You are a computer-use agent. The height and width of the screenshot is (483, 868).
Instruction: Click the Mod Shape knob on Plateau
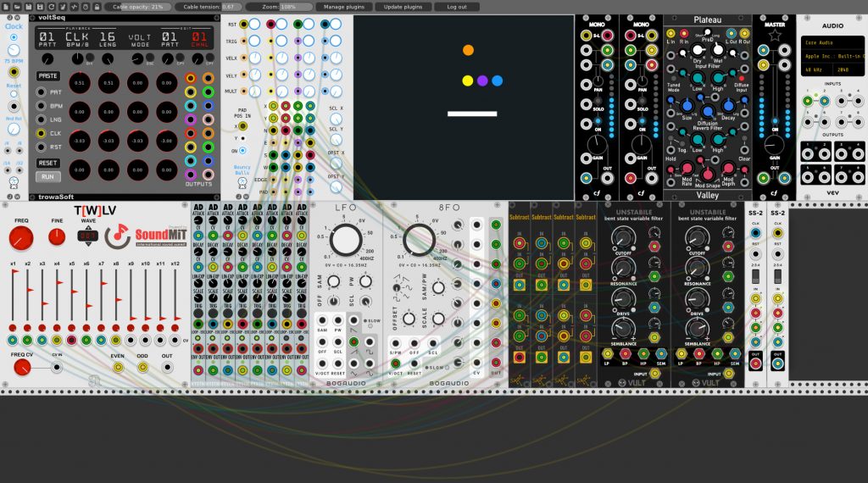708,175
